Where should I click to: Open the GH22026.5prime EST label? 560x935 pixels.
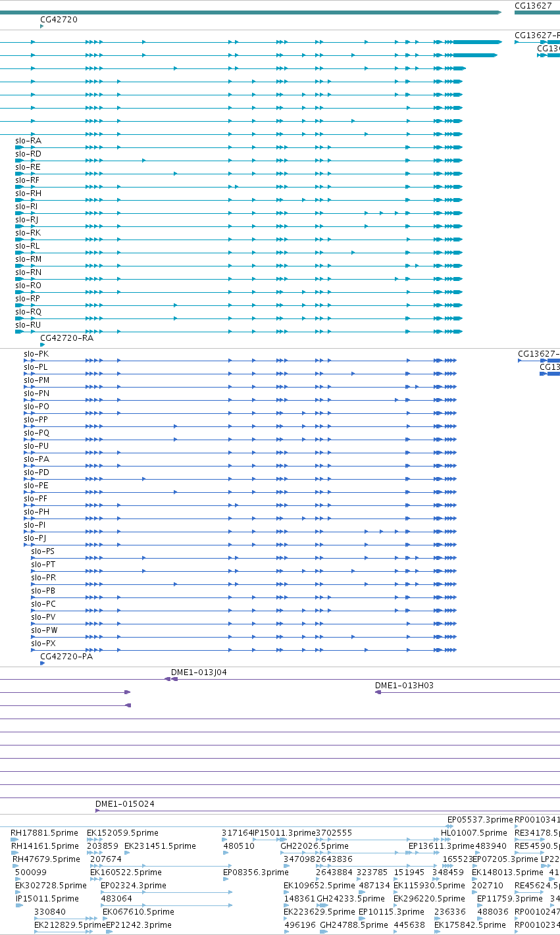pyautogui.click(x=314, y=846)
